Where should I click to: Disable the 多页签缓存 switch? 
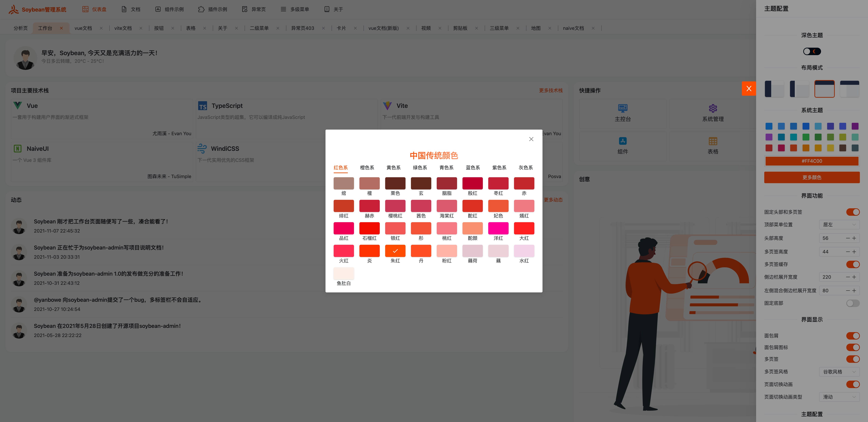(853, 264)
